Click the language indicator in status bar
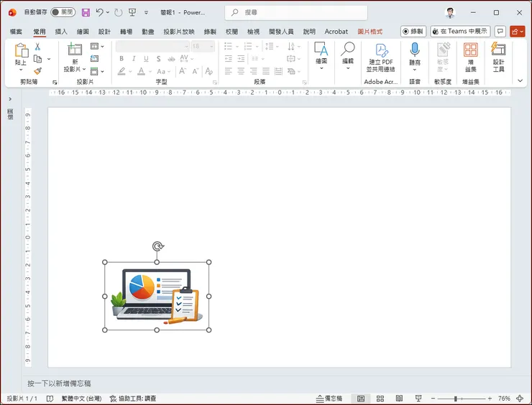The image size is (532, 405). pyautogui.click(x=81, y=399)
